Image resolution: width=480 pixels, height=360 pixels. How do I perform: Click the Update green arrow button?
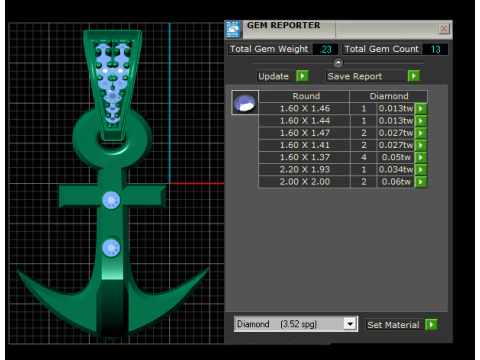[x=302, y=76]
